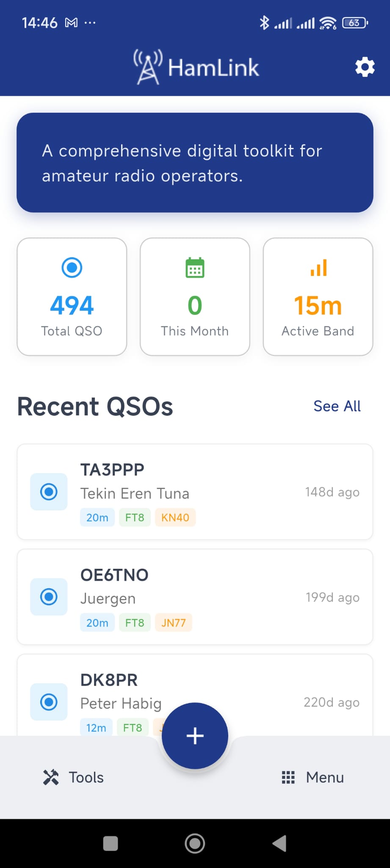Tap the Bluetooth status bar icon

coord(264,22)
